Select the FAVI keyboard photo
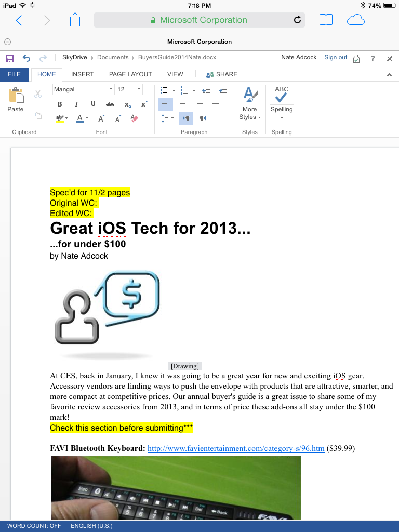Viewport: 399px width, 532px height. point(176,487)
